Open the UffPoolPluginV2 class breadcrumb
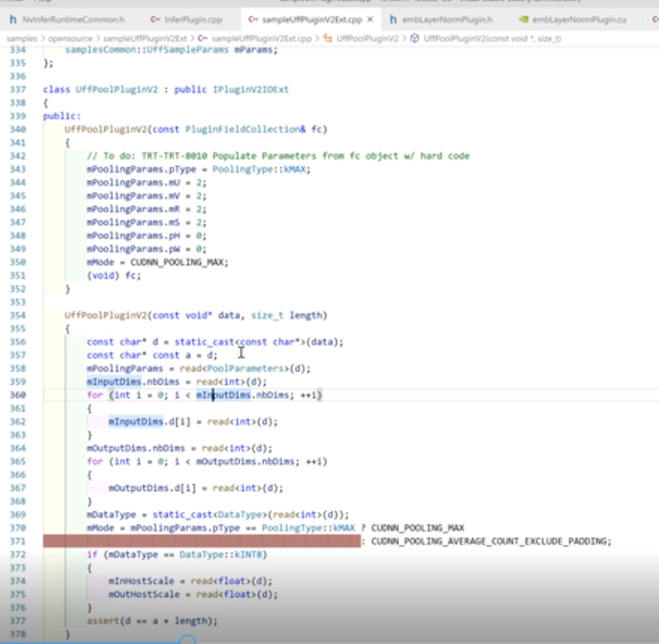Viewport: 659px width, 644px height. [367, 38]
